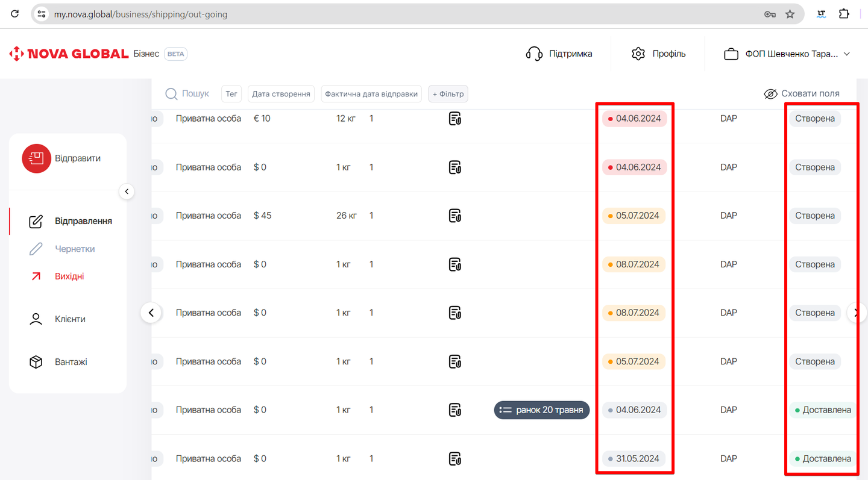
Task: Click the Вантажі box icon in sidebar
Action: [x=36, y=362]
